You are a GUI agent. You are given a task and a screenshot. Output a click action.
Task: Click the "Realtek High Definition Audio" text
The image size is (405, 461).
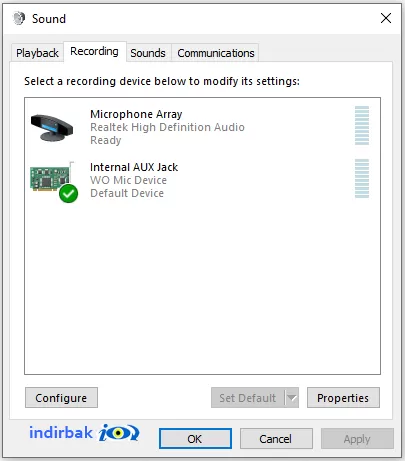(167, 127)
